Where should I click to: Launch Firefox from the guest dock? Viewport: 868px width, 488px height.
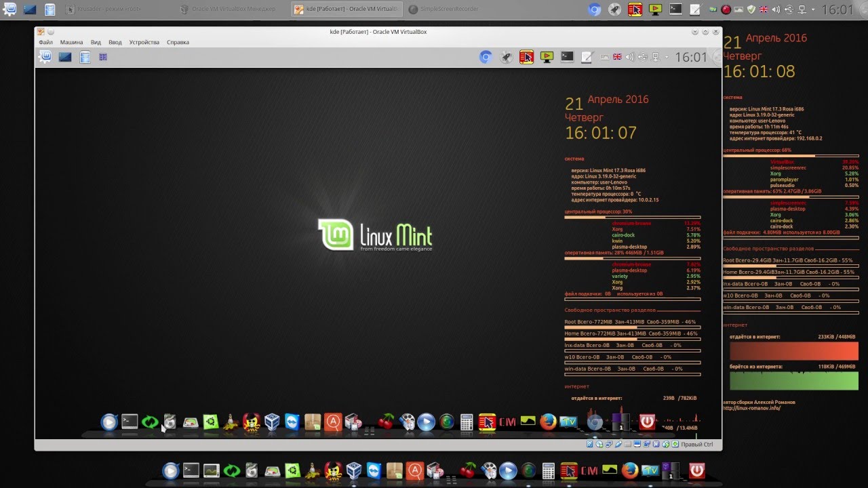tap(548, 422)
